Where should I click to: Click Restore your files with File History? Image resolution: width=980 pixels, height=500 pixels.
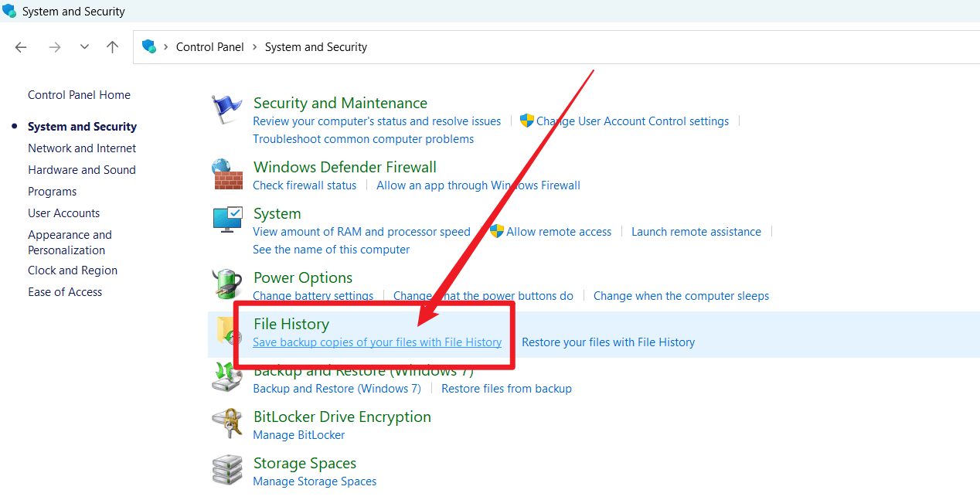(608, 342)
